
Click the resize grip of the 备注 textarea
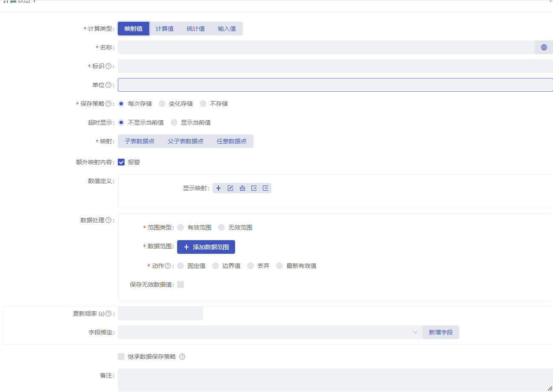tap(550, 389)
